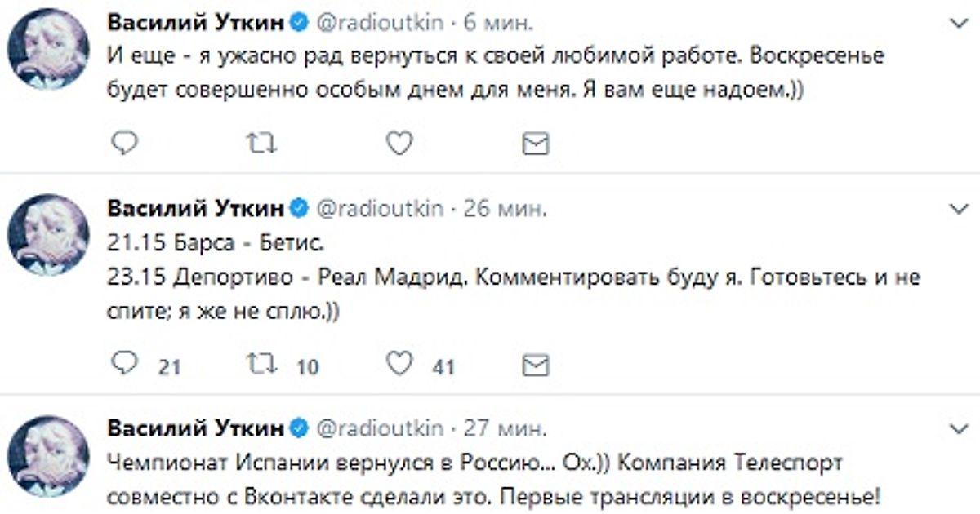Viewport: 980px width, 514px height.
Task: Share Барса - Бетис tweet by message
Action: pos(535,365)
